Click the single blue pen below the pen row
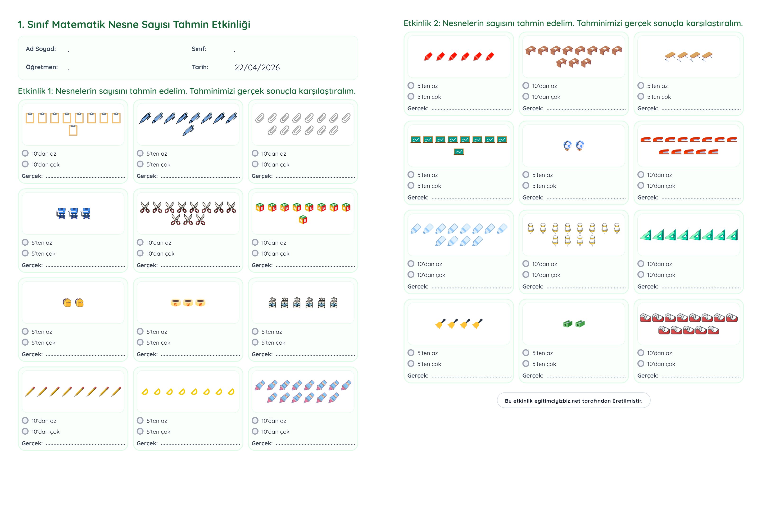 click(188, 131)
